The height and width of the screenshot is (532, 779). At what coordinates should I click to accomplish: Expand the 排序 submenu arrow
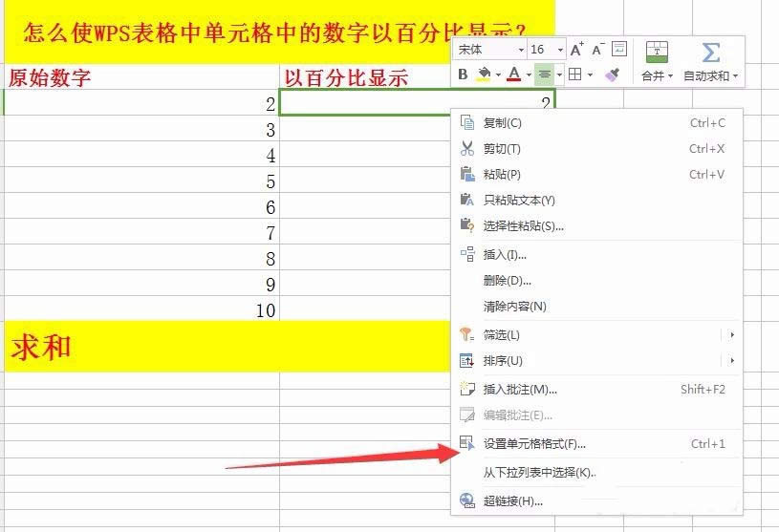[732, 361]
